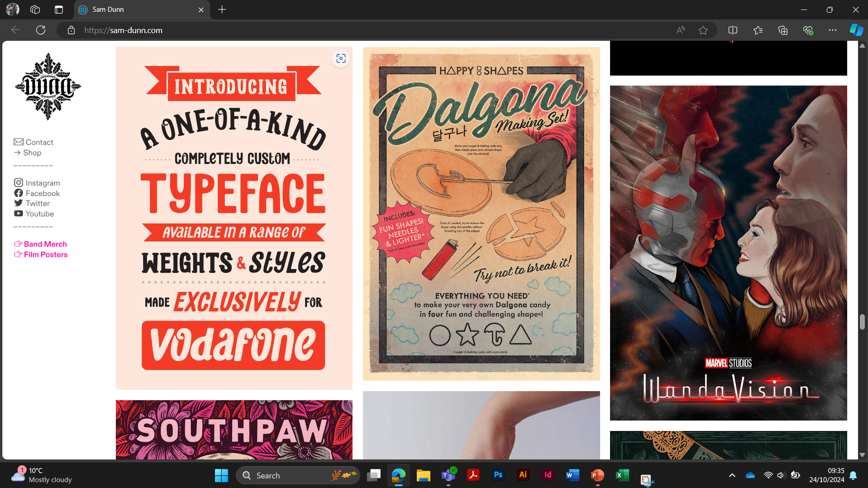
Task: Filter by Band Merch category
Action: pos(40,244)
